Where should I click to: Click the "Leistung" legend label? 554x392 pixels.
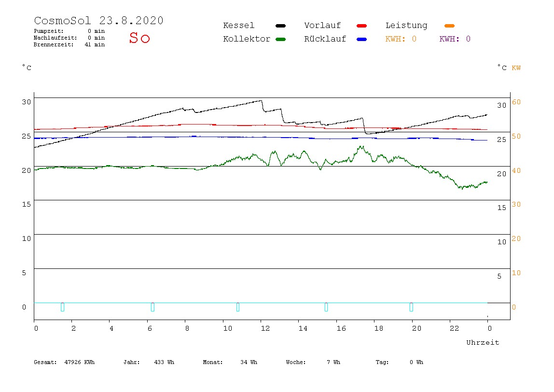(406, 26)
